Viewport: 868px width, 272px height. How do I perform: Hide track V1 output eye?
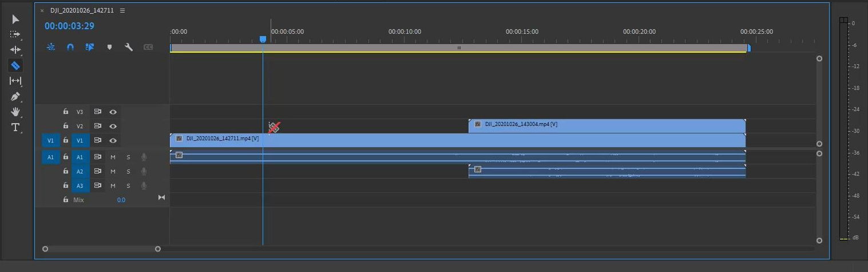113,140
